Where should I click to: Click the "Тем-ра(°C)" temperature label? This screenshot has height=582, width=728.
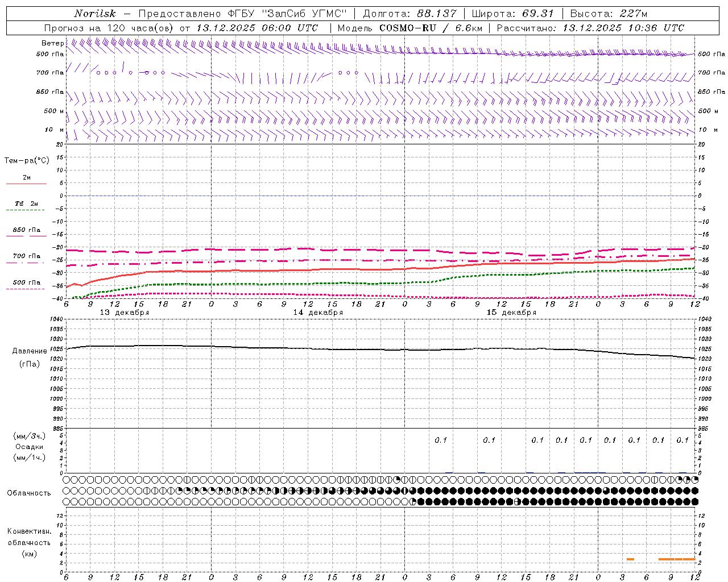27,161
